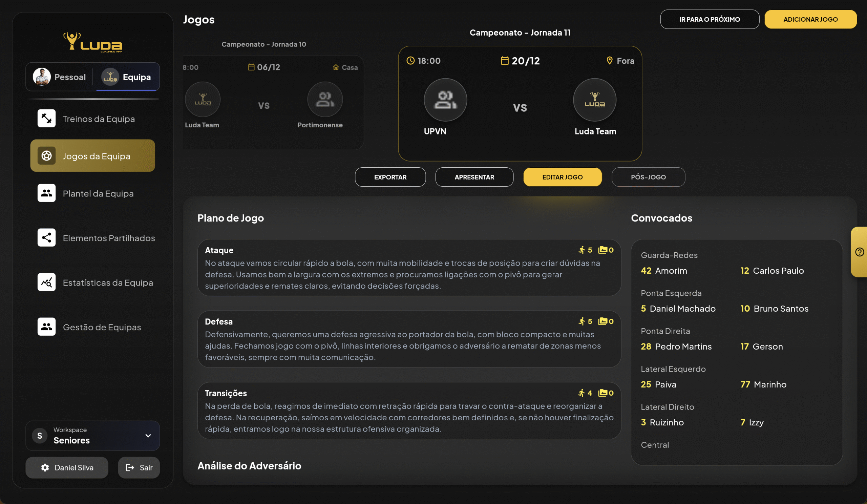Viewport: 867px width, 504px height.
Task: Click Ir Para o Próximo button
Action: (x=709, y=19)
